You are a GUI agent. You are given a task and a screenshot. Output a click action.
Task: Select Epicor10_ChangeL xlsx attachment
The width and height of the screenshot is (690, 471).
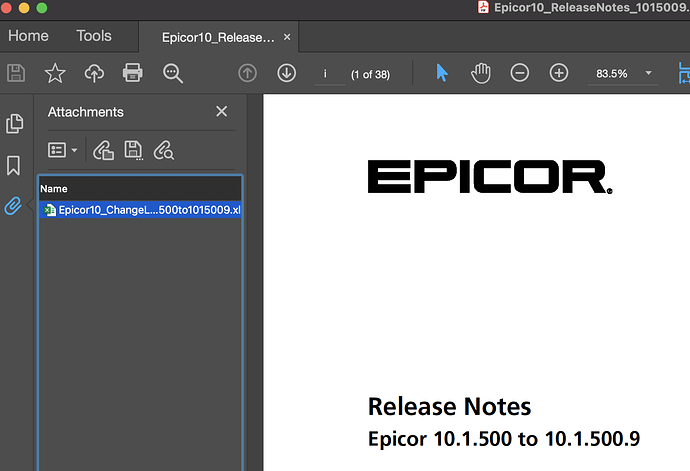(140, 210)
